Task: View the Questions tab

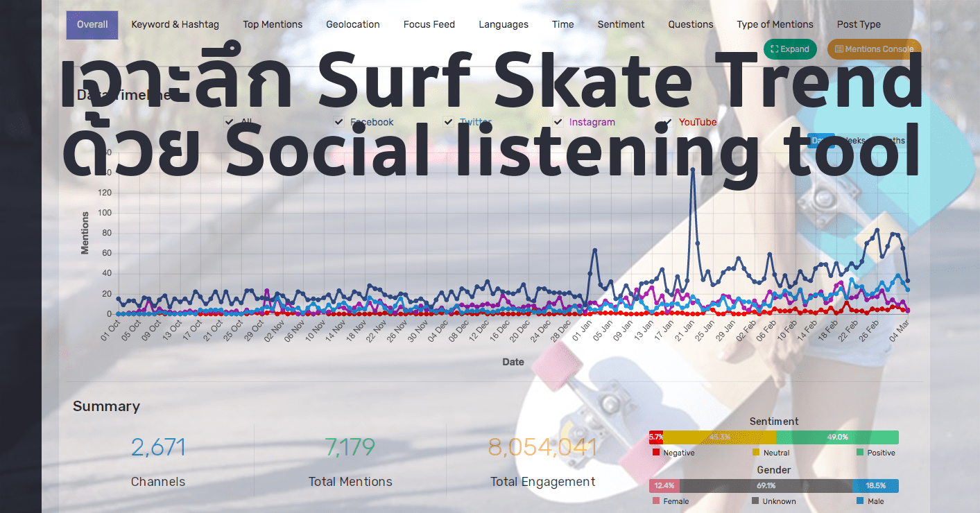Action: click(691, 25)
